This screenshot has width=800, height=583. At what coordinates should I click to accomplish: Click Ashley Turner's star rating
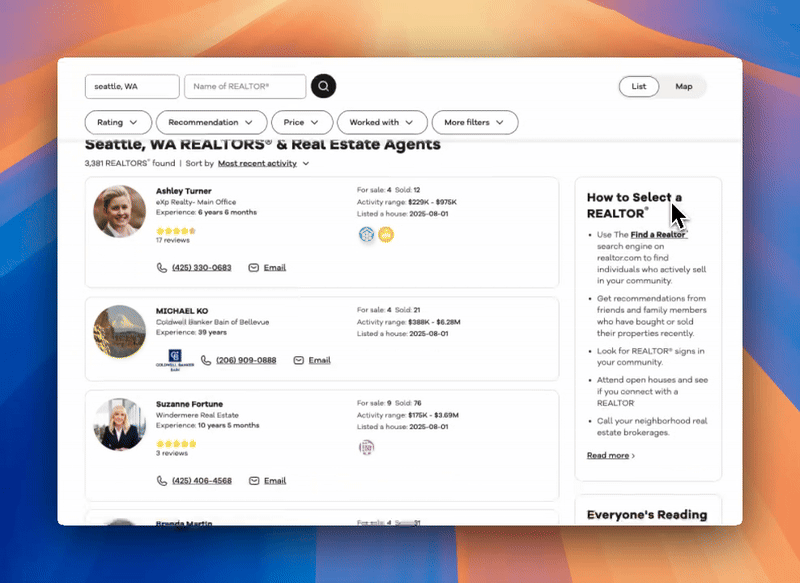pos(176,231)
